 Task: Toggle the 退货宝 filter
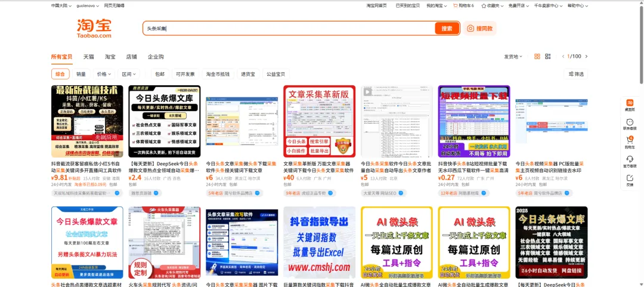[248, 74]
